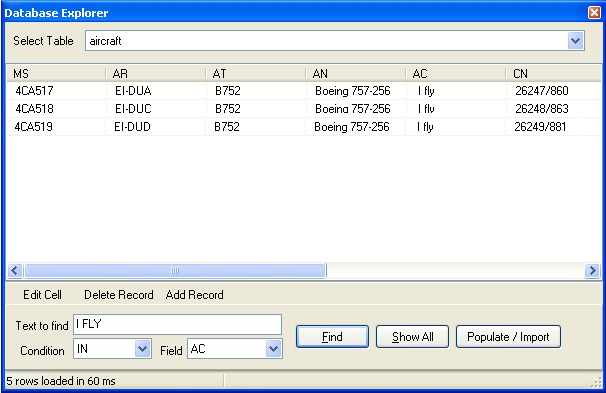The image size is (606, 393).
Task: Choose Delete Record
Action: pyautogui.click(x=119, y=295)
